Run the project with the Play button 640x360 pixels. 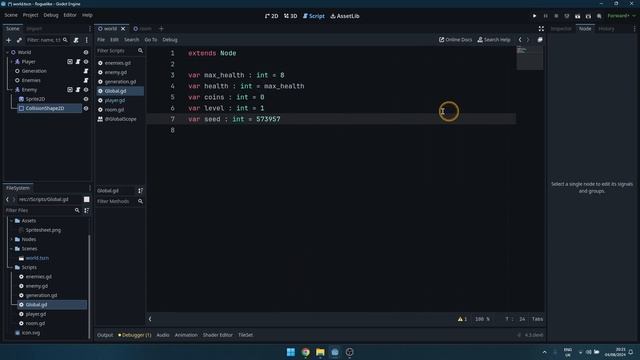pos(534,16)
